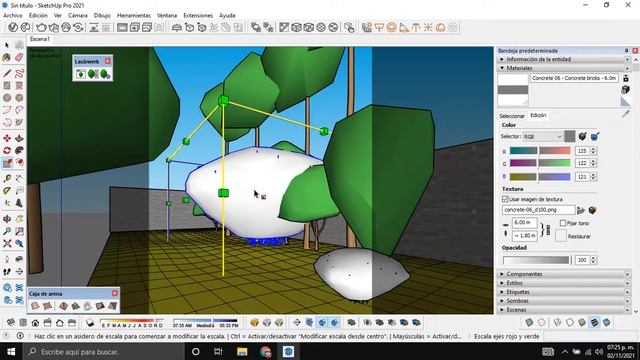Select the Line pencil tool
This screenshot has width=640, height=360.
click(x=7, y=73)
